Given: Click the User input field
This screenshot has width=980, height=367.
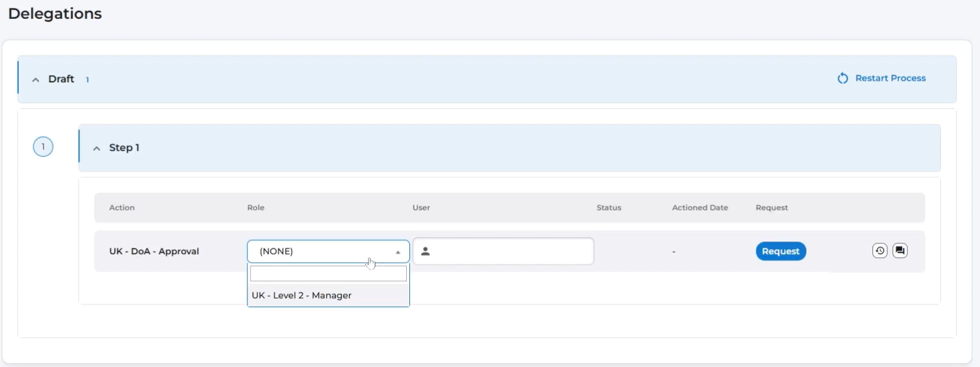Looking at the screenshot, I should (x=510, y=252).
